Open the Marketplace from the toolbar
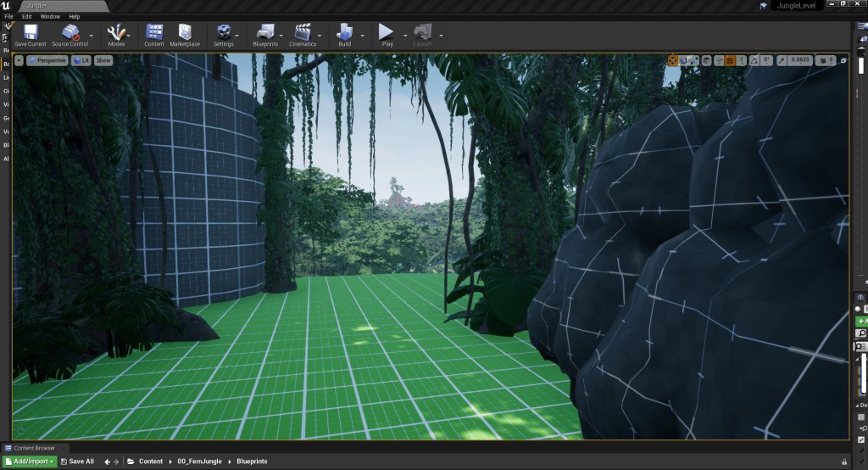Screen dimensions: 868x470 click(185, 32)
